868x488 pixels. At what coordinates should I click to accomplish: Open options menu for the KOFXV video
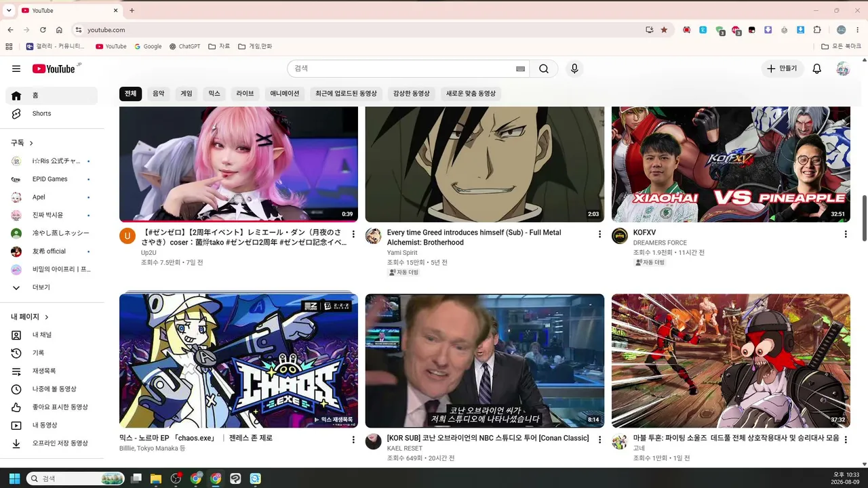pos(846,235)
